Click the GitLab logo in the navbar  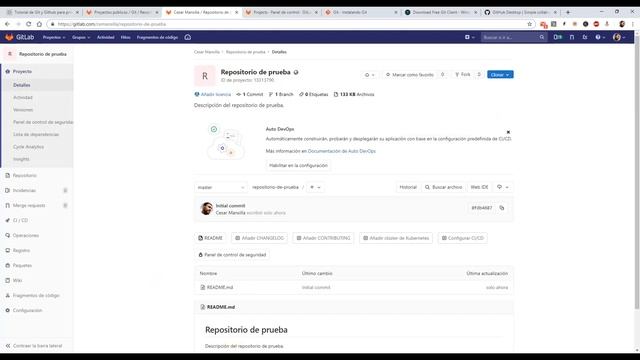(x=19, y=37)
